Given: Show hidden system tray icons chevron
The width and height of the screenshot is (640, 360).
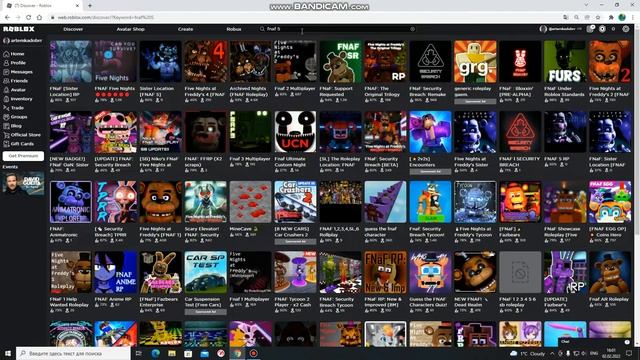Looking at the screenshot, I should (552, 353).
